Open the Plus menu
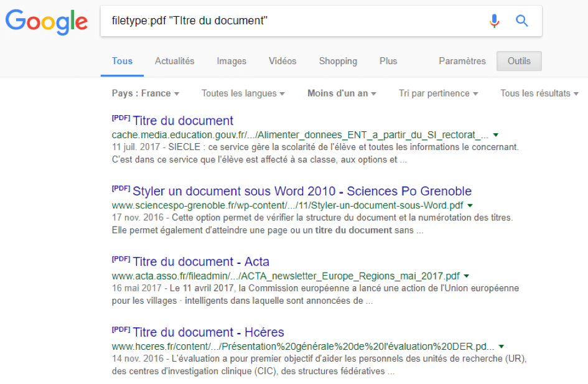Screen dimensions: 588x384 pyautogui.click(x=388, y=61)
